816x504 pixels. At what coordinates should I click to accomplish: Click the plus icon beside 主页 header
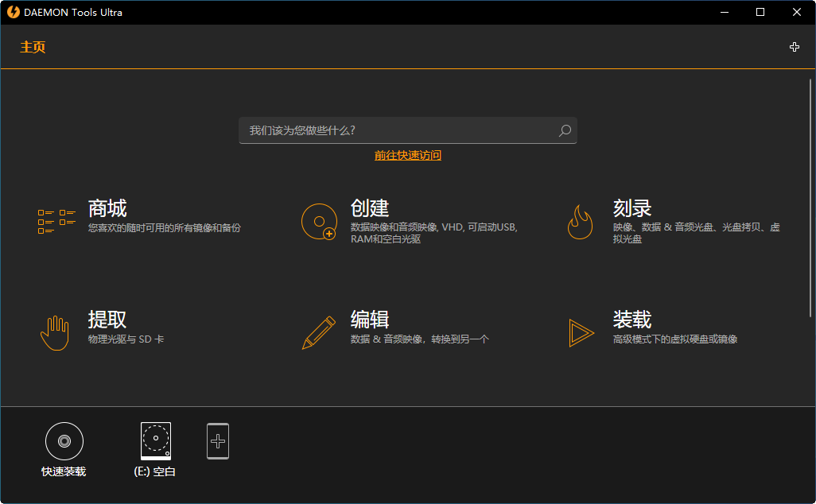pos(795,48)
